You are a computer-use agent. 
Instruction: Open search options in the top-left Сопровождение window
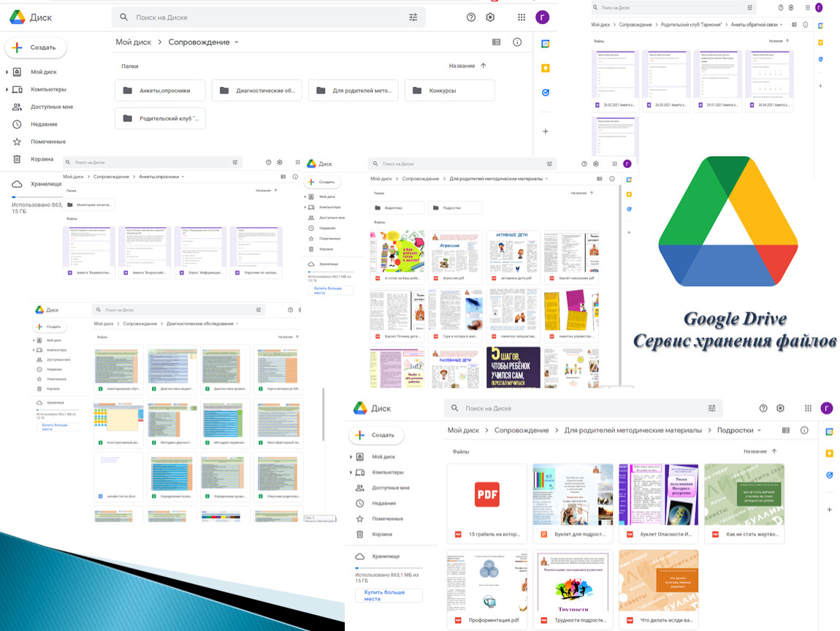[x=413, y=18]
